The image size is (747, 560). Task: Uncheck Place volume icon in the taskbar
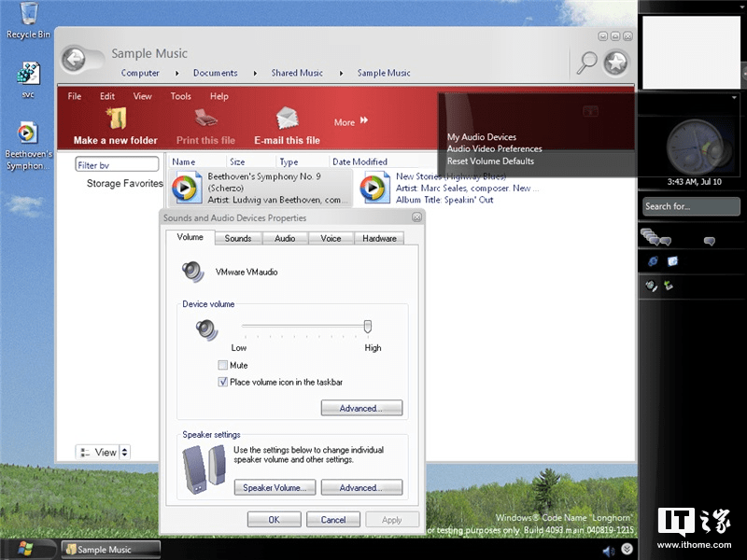223,382
